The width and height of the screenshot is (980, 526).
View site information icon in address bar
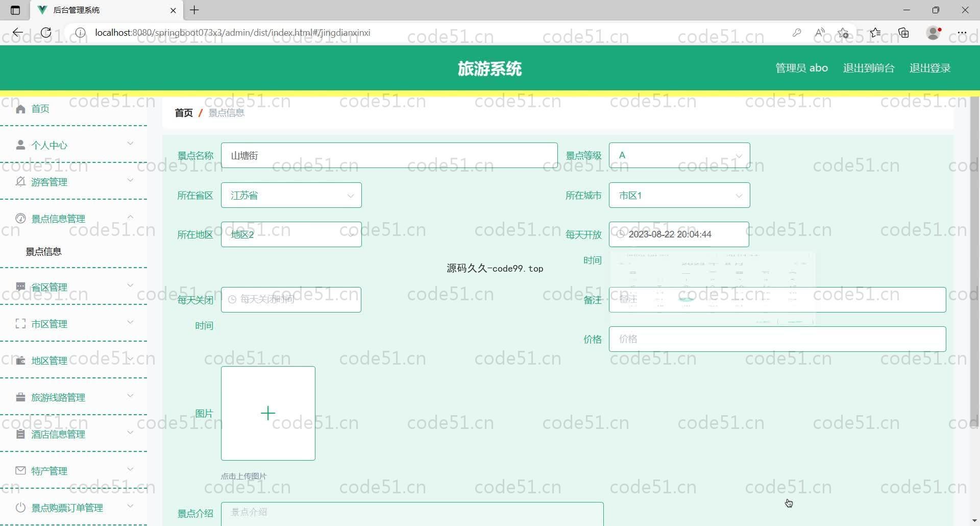tap(80, 33)
